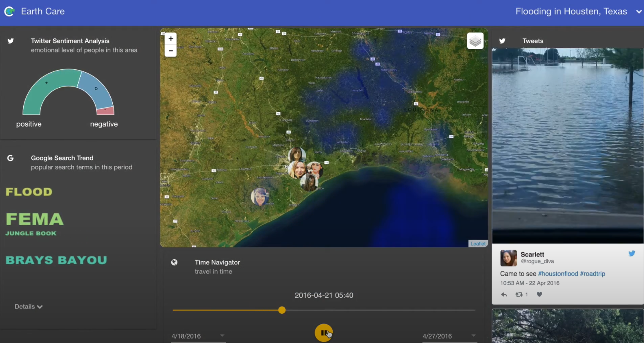This screenshot has height=343, width=644.
Task: Zoom out on the map
Action: 171,50
